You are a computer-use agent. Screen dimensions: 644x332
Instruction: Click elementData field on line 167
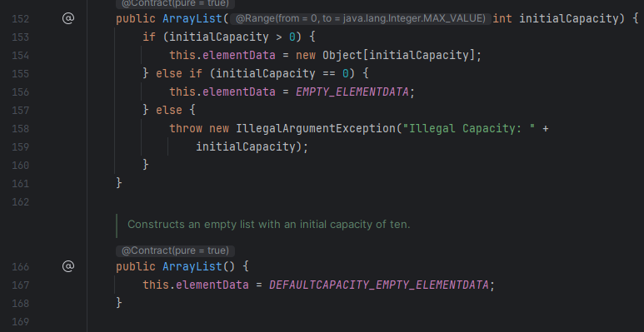pos(212,285)
